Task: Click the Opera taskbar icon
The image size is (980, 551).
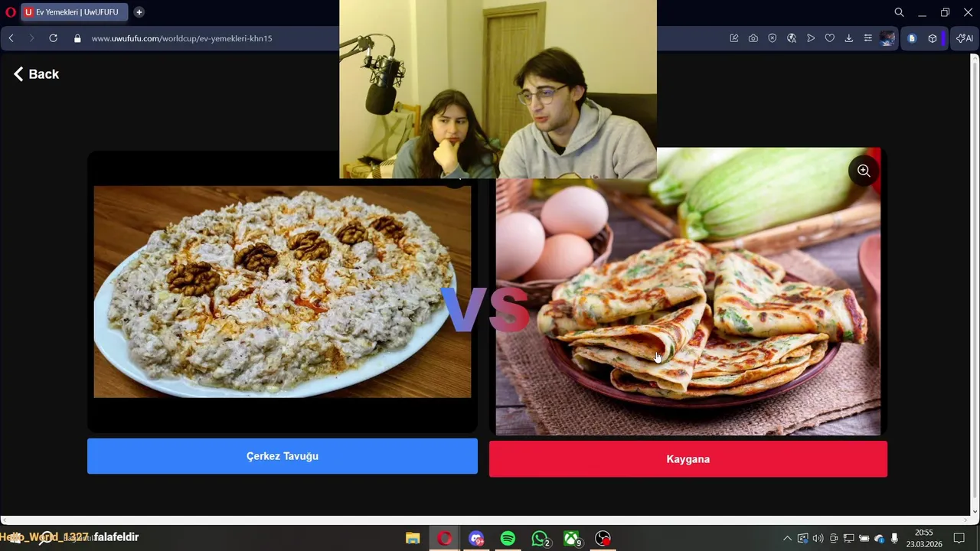Action: (x=445, y=538)
